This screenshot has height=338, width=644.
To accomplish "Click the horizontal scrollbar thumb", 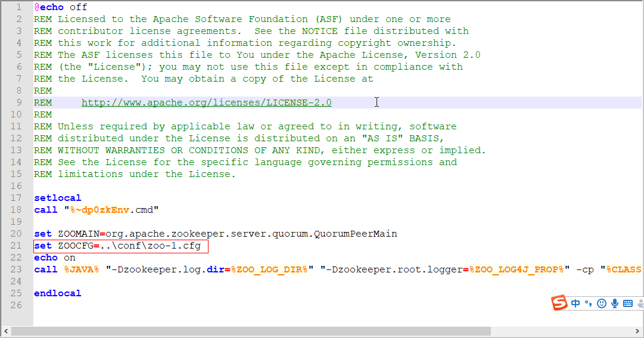I will [x=251, y=331].
